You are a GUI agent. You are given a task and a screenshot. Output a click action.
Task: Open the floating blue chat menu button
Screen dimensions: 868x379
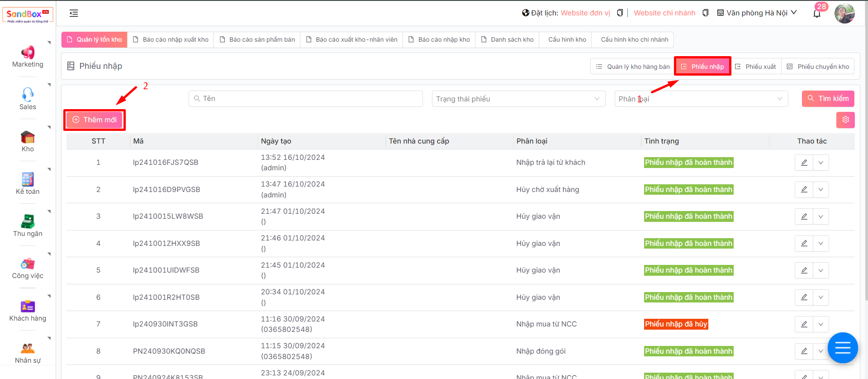842,348
